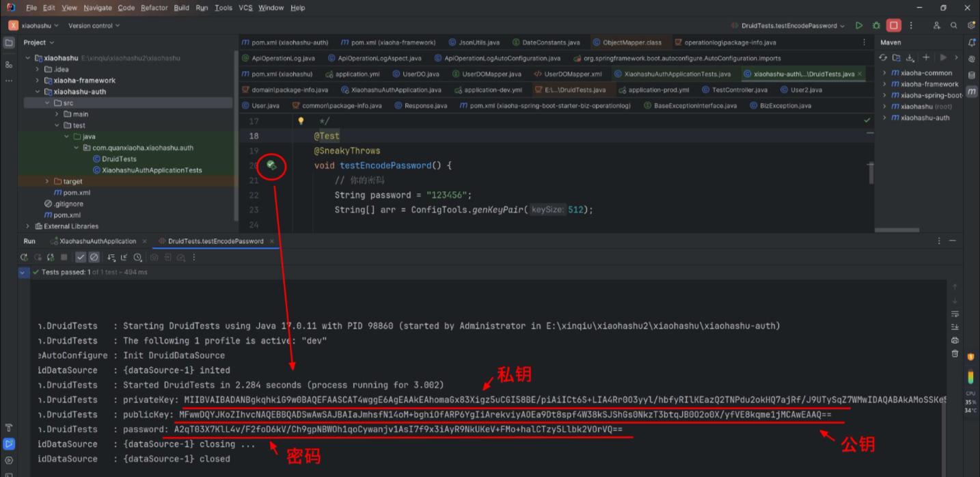This screenshot has width=980, height=477.
Task: Open the Refactor menu
Action: point(154,8)
